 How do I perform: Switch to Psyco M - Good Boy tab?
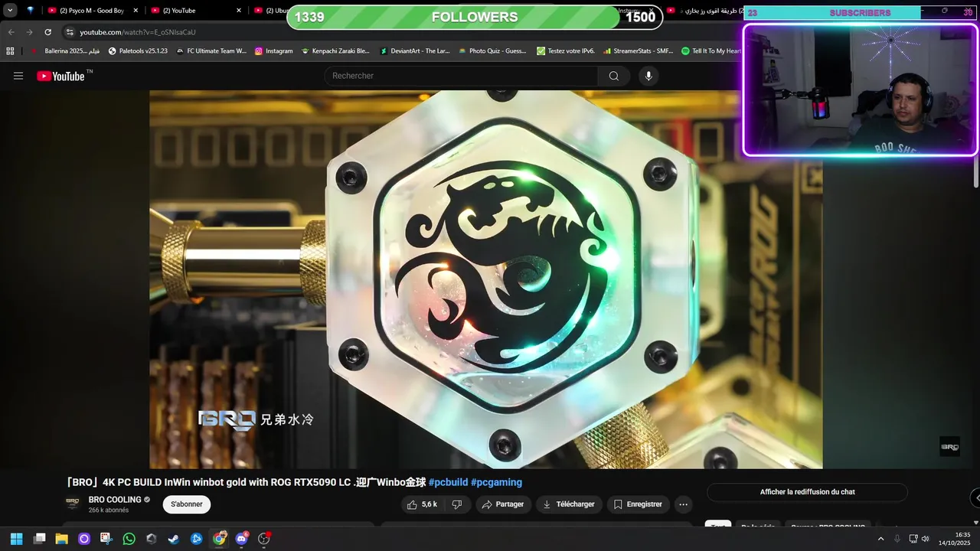pos(92,11)
